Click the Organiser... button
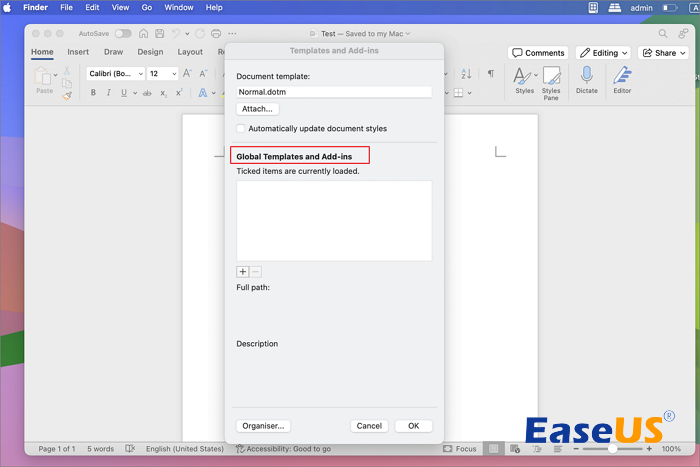Viewport: 700px width, 467px height. click(x=263, y=426)
